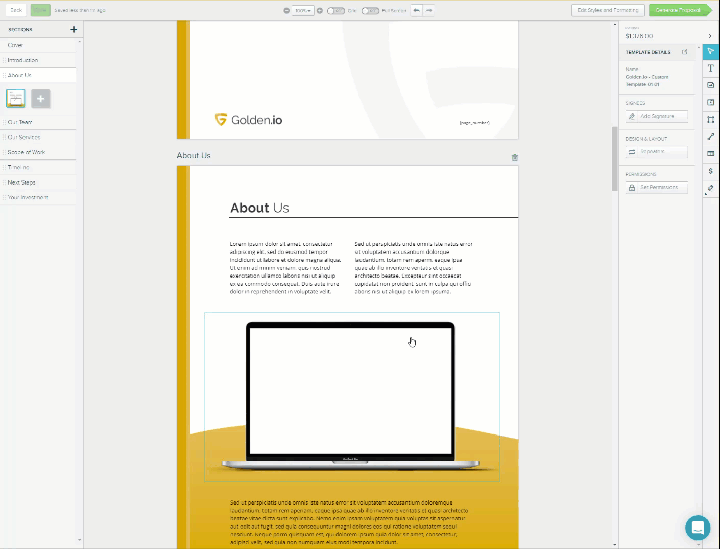This screenshot has width=720, height=549.
Task: Grab the Timeline section drag handle
Action: 5,168
